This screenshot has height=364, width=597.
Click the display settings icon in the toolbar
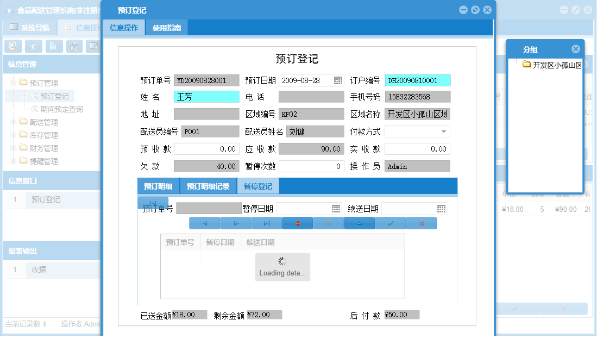[x=93, y=46]
